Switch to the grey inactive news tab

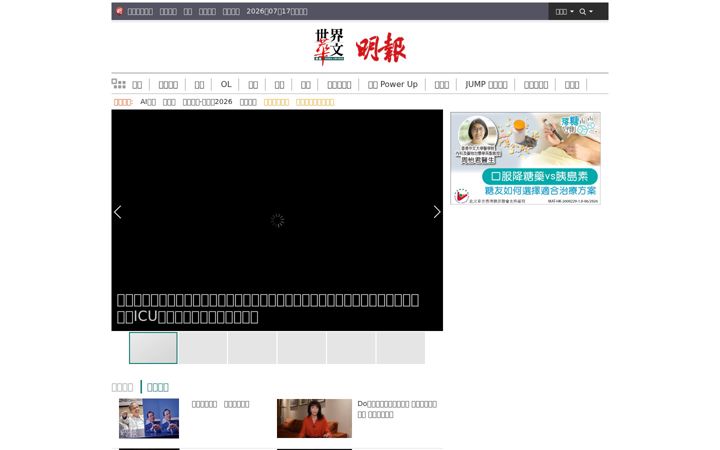122,387
